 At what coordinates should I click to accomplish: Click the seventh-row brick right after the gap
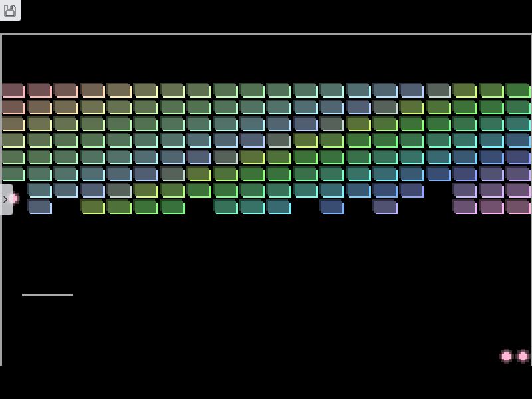click(x=465, y=190)
